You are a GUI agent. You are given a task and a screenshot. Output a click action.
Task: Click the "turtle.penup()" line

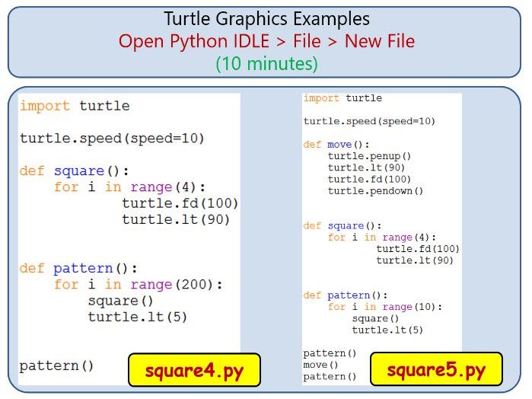[369, 156]
